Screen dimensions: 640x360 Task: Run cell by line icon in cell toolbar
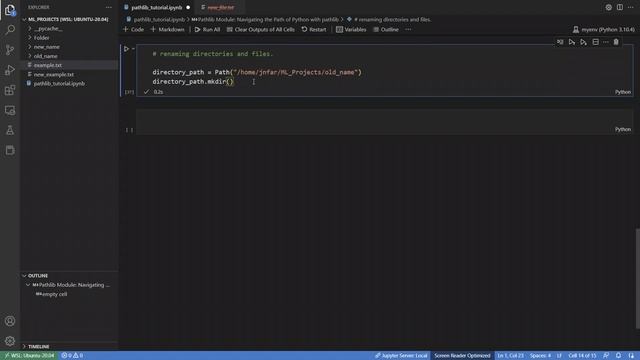click(560, 42)
